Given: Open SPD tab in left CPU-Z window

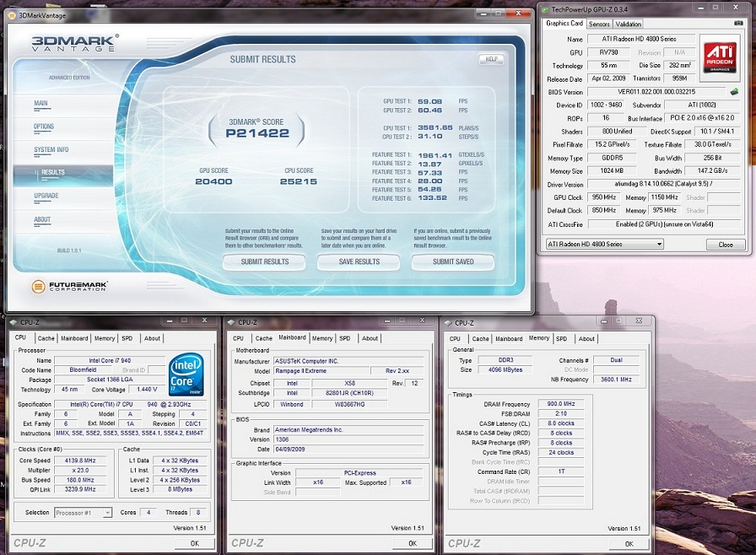Looking at the screenshot, I should point(127,338).
